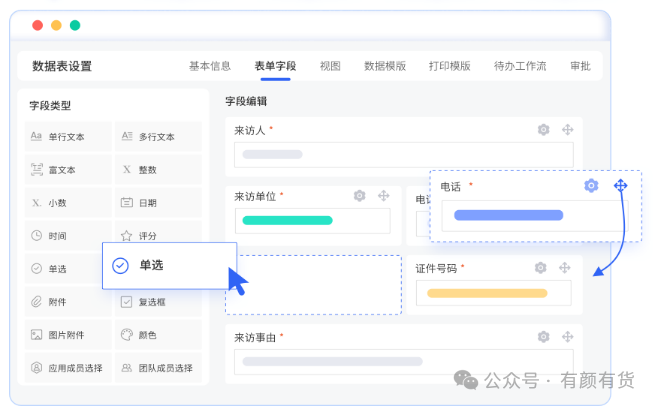The height and width of the screenshot is (407, 656).
Task: Click move handle on 来访事由 field
Action: [x=567, y=337]
